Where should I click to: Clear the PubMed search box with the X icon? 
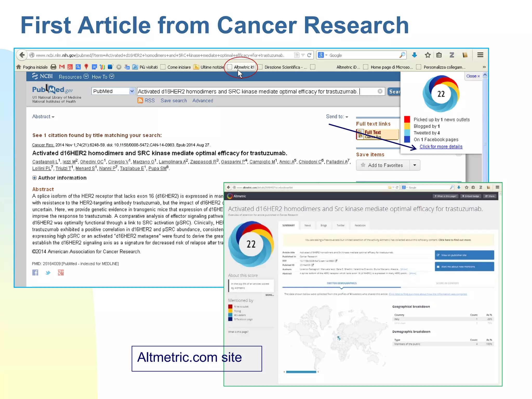[380, 91]
